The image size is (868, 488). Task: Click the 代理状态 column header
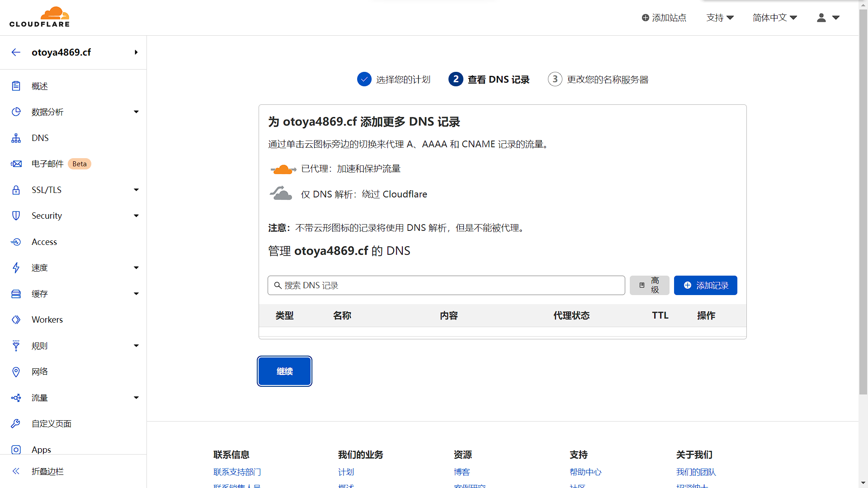571,315
